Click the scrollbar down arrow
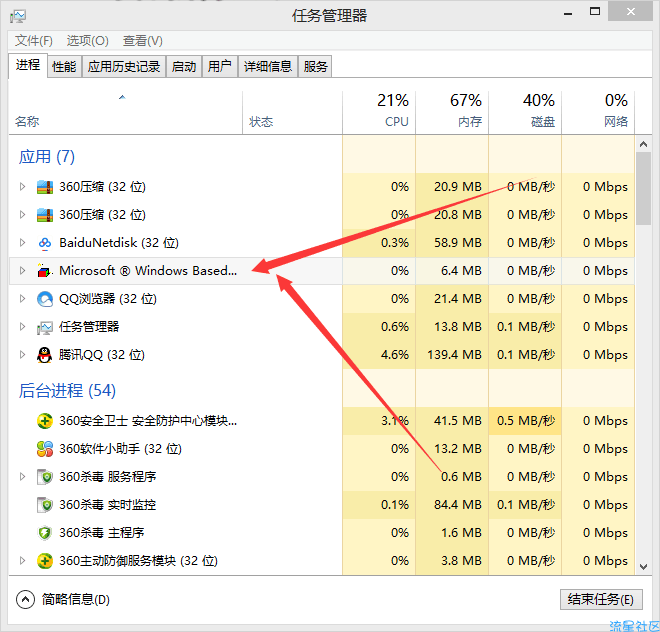The height and width of the screenshot is (632, 660). pyautogui.click(x=643, y=567)
